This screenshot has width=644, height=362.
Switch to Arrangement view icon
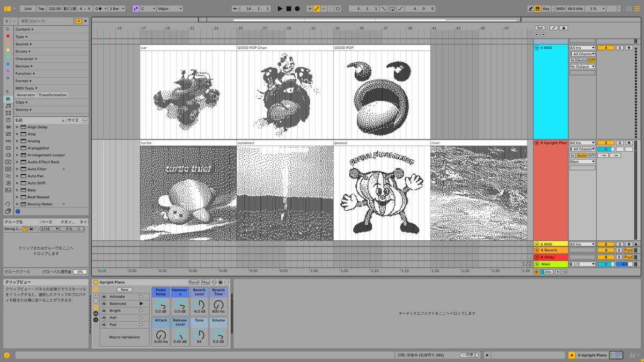click(x=637, y=9)
